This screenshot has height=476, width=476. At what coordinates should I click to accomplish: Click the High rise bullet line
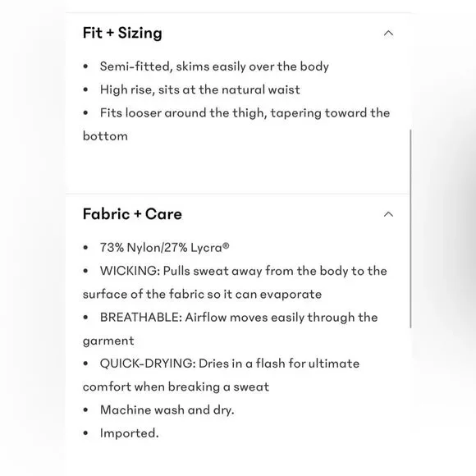[x=200, y=89]
